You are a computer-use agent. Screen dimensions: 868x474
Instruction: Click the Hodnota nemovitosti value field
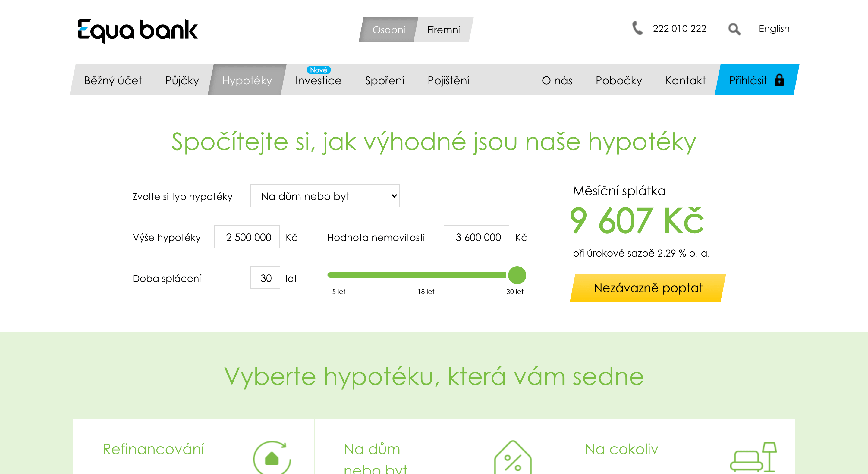[476, 237]
